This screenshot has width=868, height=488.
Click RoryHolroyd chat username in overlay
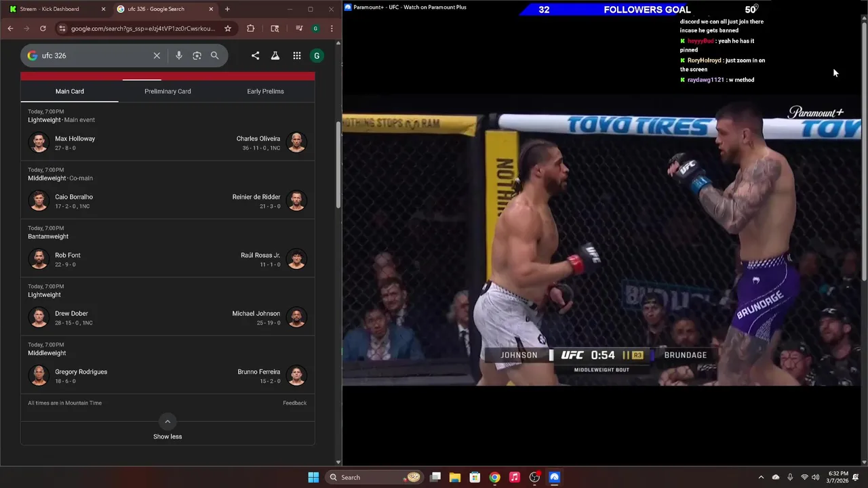pyautogui.click(x=705, y=60)
